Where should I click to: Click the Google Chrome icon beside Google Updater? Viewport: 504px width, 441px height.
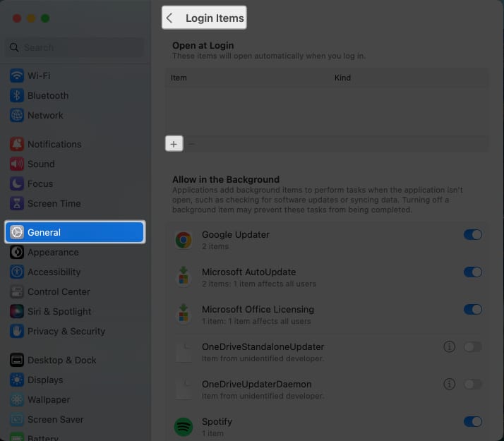[184, 240]
